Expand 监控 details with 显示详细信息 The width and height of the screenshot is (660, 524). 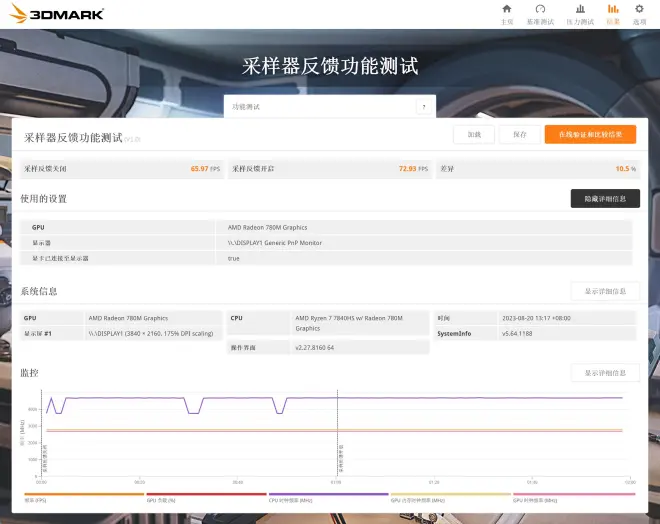[x=604, y=373]
